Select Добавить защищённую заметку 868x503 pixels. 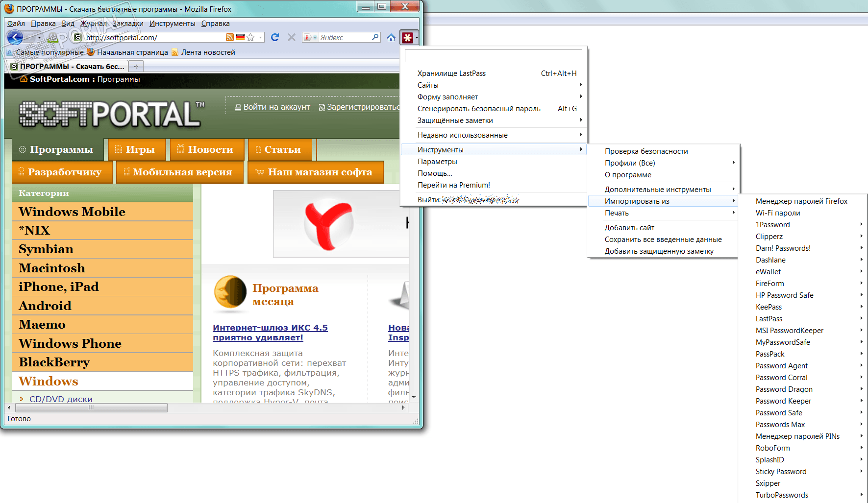[x=663, y=251]
